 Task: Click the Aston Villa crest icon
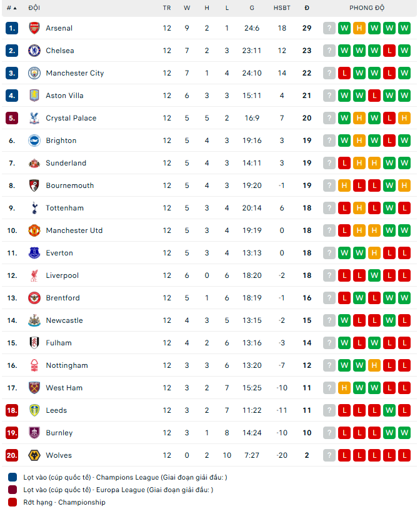point(34,96)
